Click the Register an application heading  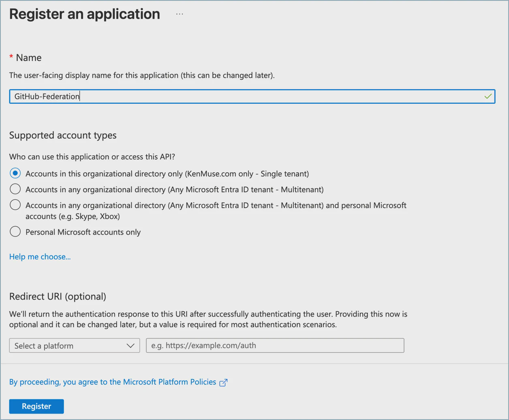tap(84, 14)
